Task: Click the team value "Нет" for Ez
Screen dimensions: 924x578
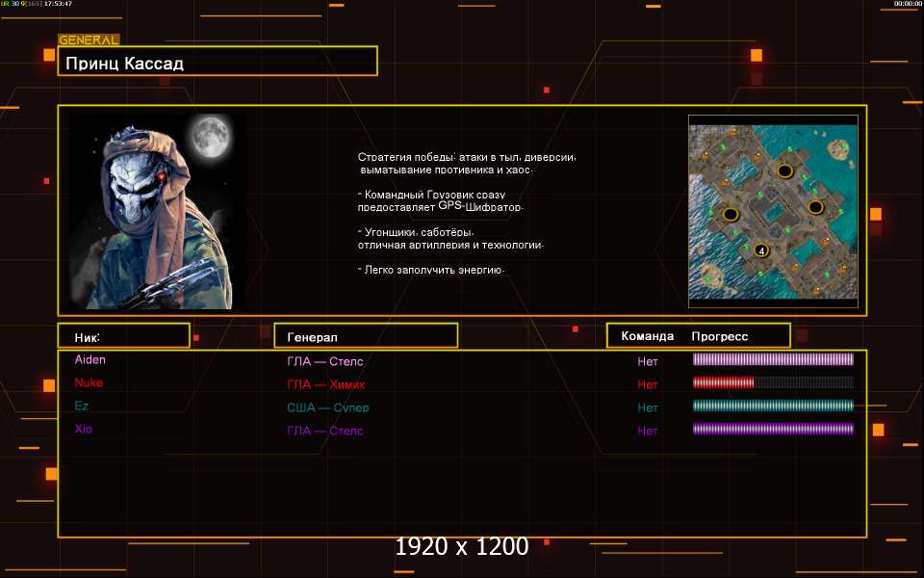Action: coord(648,407)
